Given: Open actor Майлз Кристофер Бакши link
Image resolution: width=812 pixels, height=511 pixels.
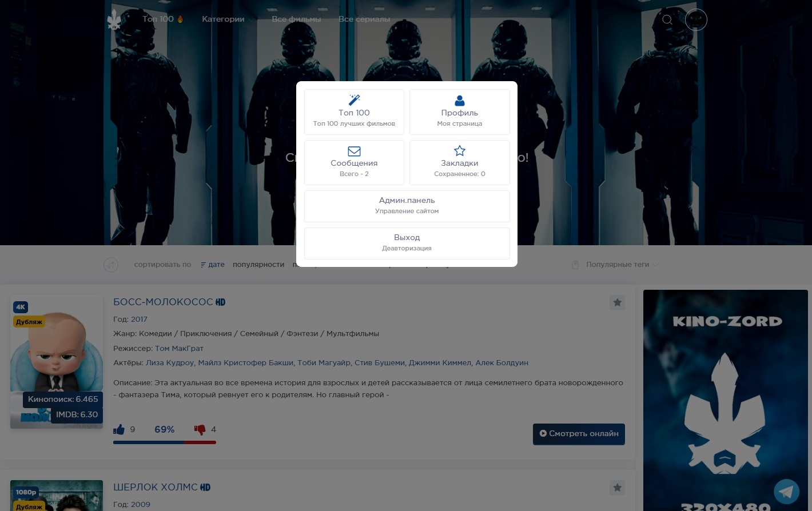Looking at the screenshot, I should tap(246, 362).
